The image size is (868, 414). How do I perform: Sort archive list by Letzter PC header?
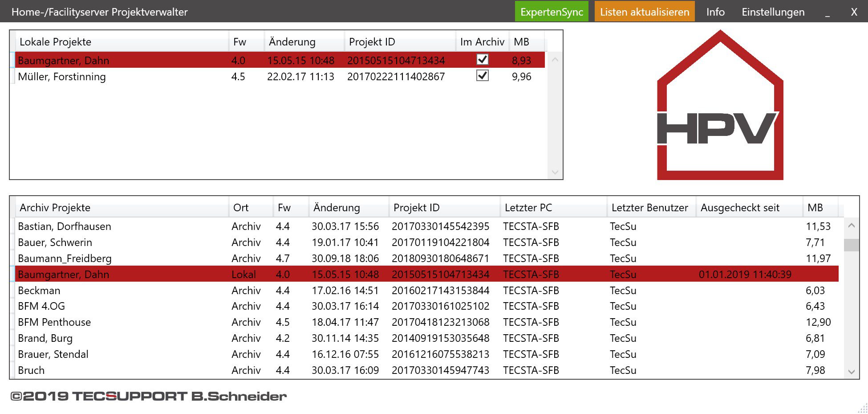(x=553, y=208)
